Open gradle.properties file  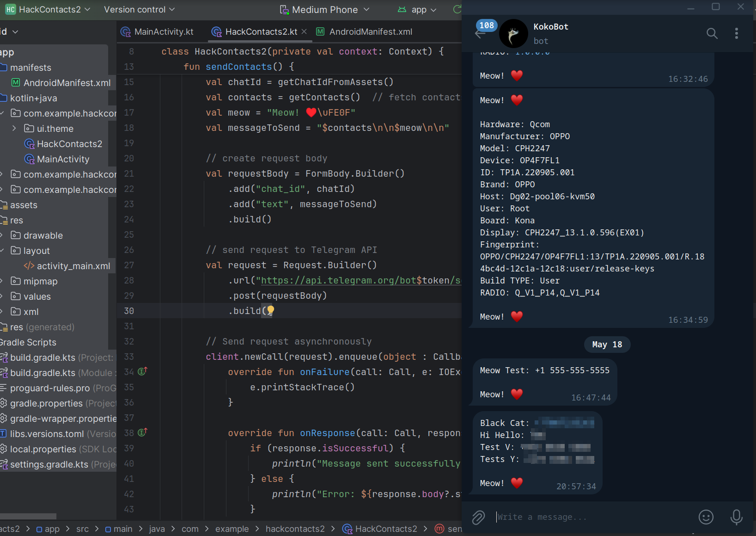pos(58,403)
